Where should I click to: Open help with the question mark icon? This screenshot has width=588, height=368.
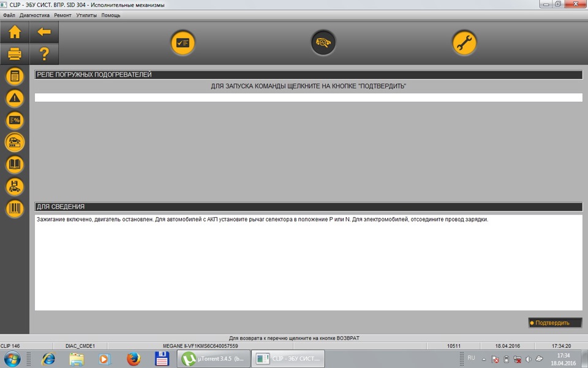tap(44, 54)
